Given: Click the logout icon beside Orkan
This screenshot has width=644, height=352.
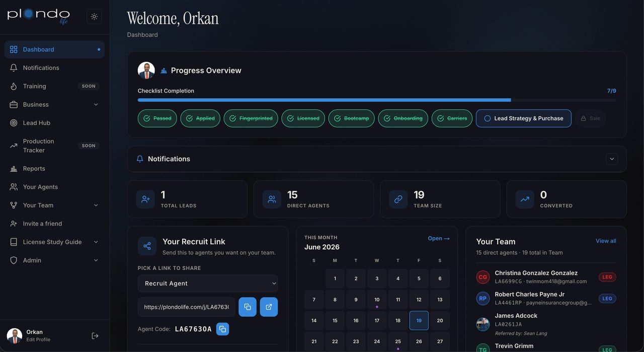Looking at the screenshot, I should (x=95, y=336).
